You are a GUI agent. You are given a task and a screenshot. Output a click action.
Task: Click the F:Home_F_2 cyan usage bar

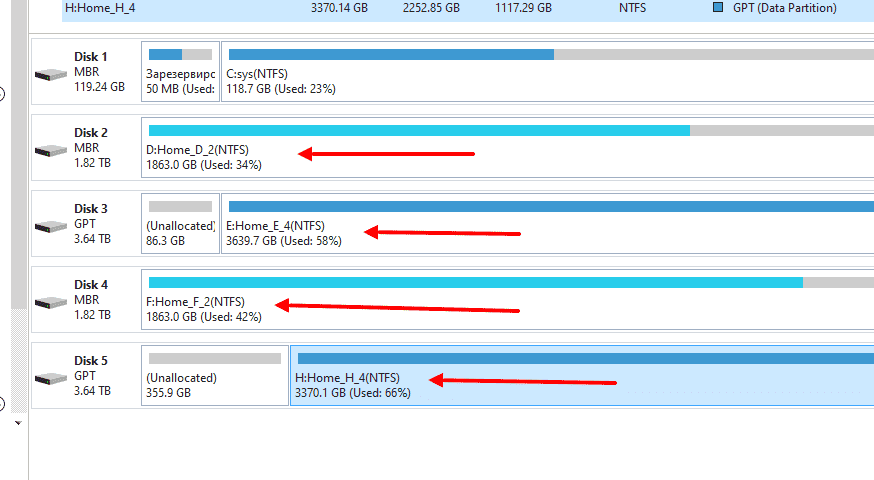475,282
